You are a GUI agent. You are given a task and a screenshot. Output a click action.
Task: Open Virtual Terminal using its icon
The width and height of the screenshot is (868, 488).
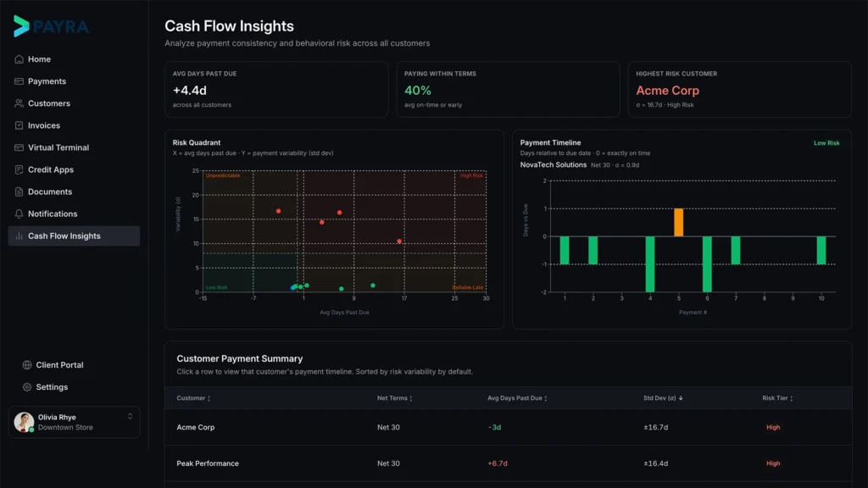pyautogui.click(x=19, y=147)
